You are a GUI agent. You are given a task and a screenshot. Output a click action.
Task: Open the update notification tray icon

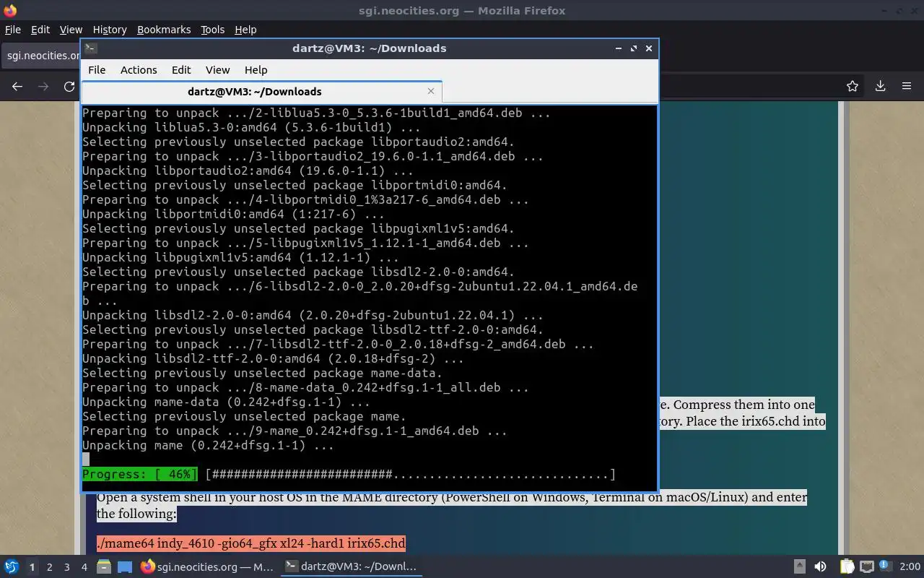tap(884, 566)
